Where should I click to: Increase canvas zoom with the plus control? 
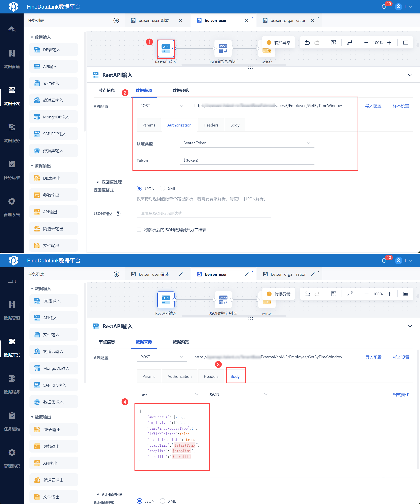pos(390,43)
